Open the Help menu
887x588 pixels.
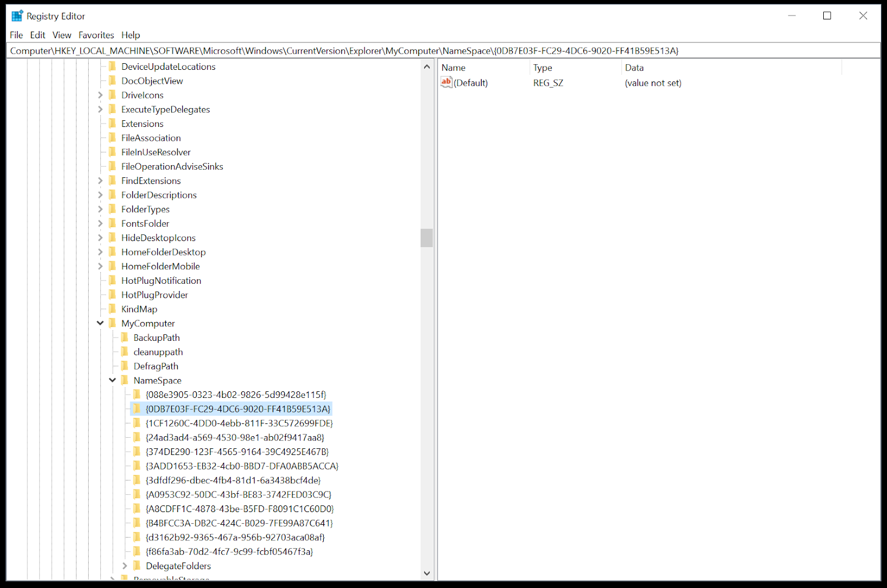point(131,35)
